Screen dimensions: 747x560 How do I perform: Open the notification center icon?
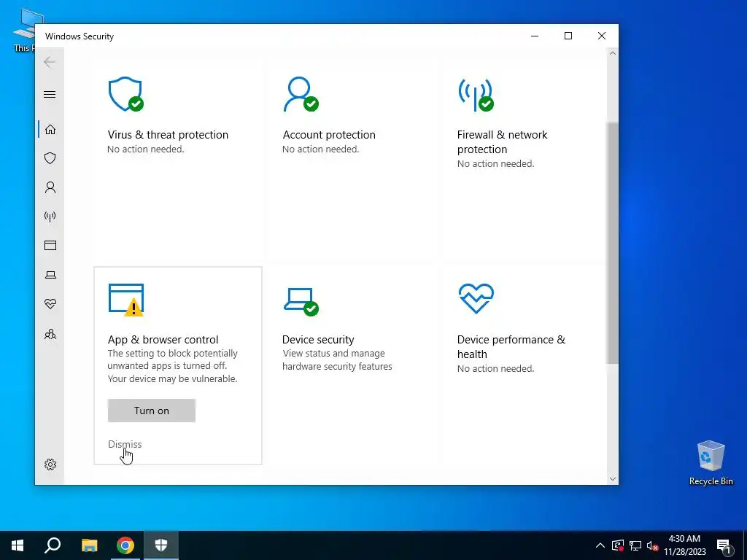point(724,545)
